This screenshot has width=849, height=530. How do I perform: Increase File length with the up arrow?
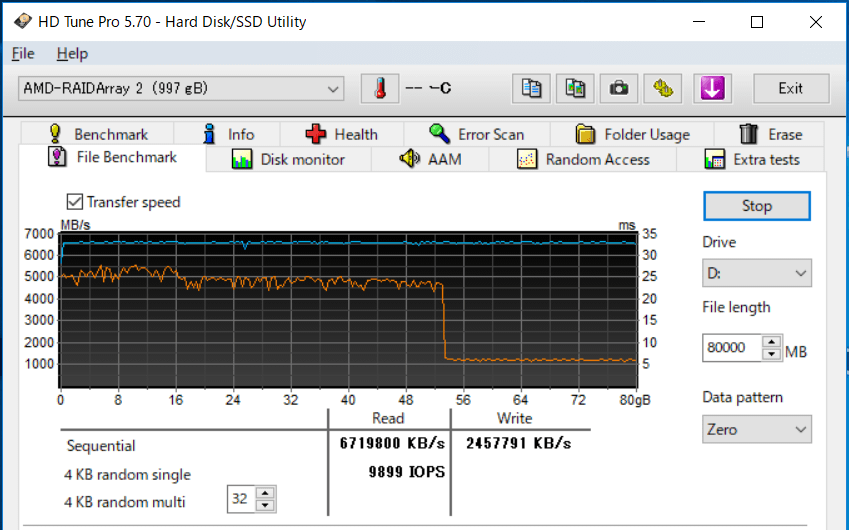(771, 342)
